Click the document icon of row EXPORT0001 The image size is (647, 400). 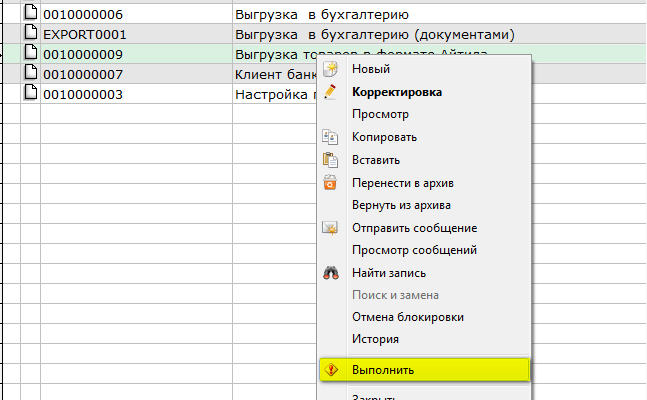tap(30, 35)
